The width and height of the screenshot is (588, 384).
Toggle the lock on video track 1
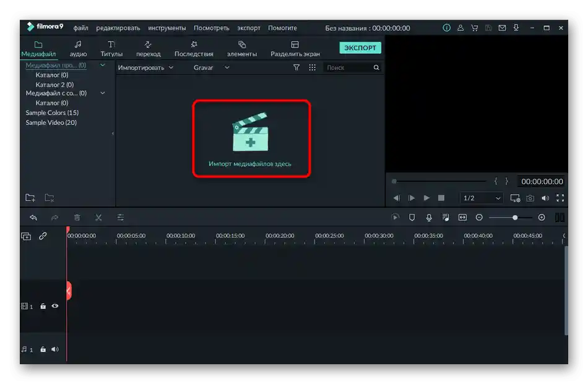[43, 306]
